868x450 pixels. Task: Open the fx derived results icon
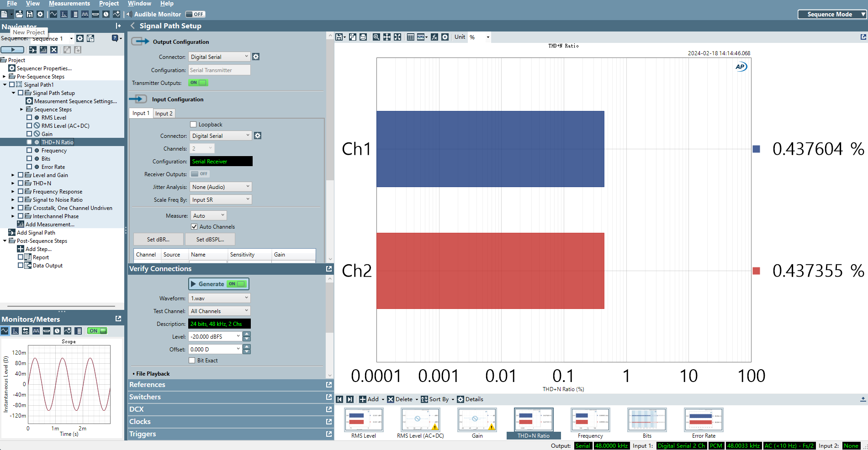click(x=434, y=37)
